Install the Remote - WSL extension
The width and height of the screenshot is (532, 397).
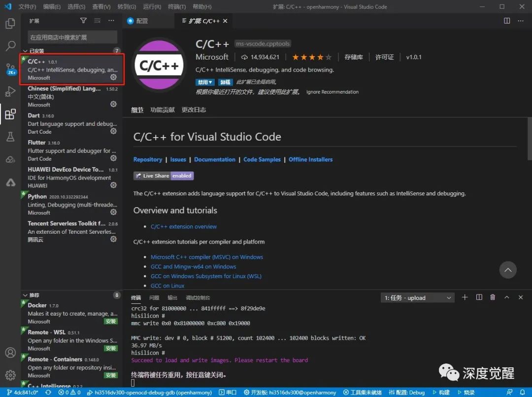(111, 348)
